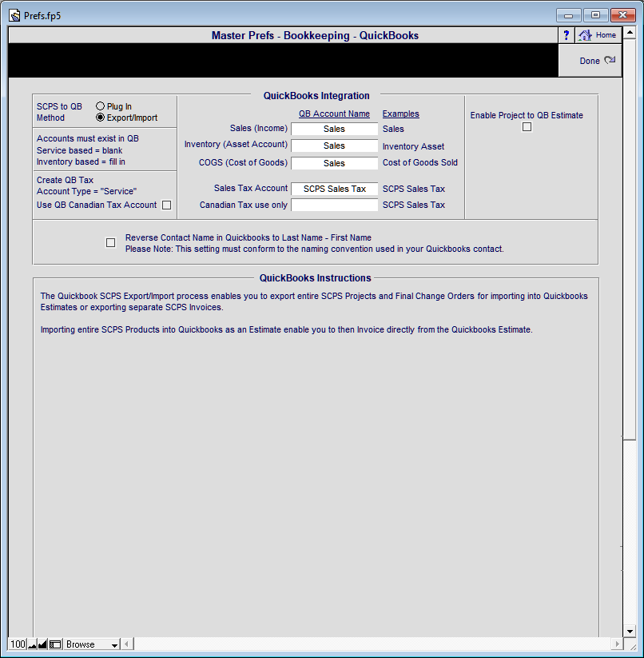Click the Master Prefs page title
Viewport: 644px width, 658px height.
[x=315, y=35]
